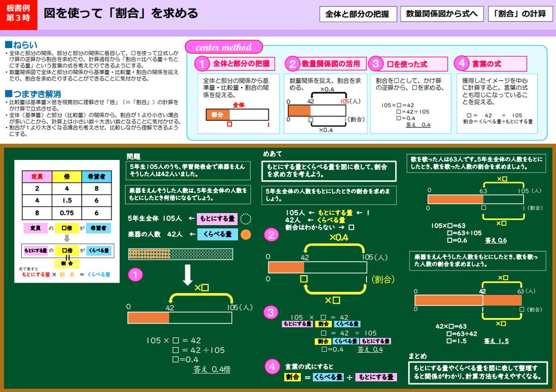Screen dimensions: 556x392
Task: Select the 数量関係図から式へ header button
Action: tap(442, 14)
